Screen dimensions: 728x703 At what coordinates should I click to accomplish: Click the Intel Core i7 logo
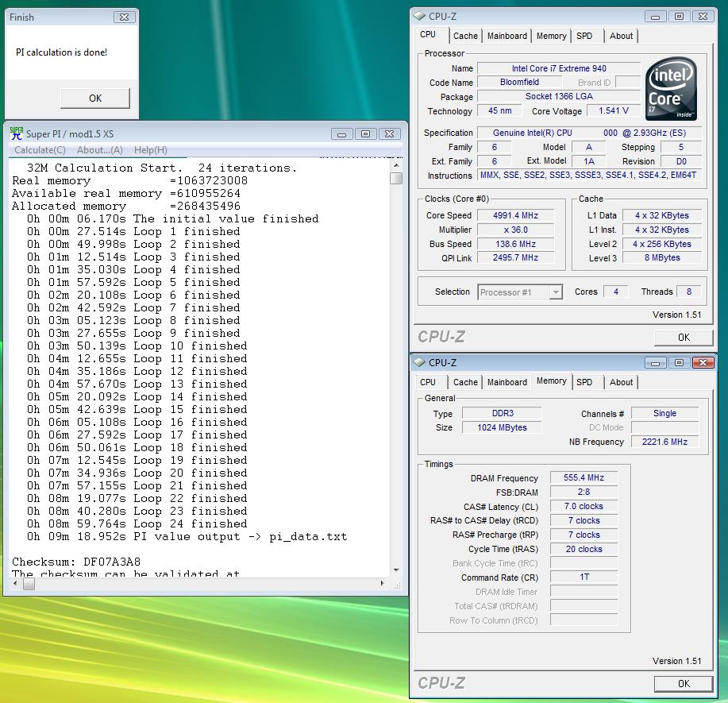coord(672,88)
